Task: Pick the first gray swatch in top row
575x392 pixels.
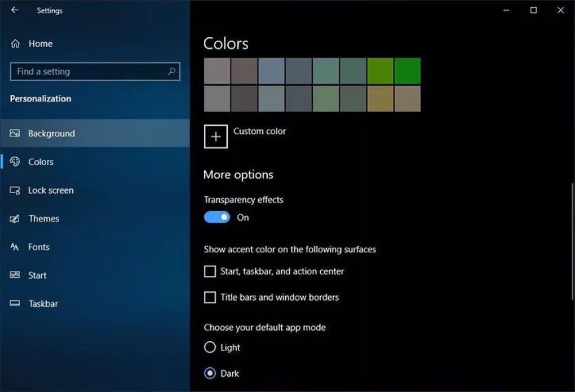Action: tap(217, 71)
